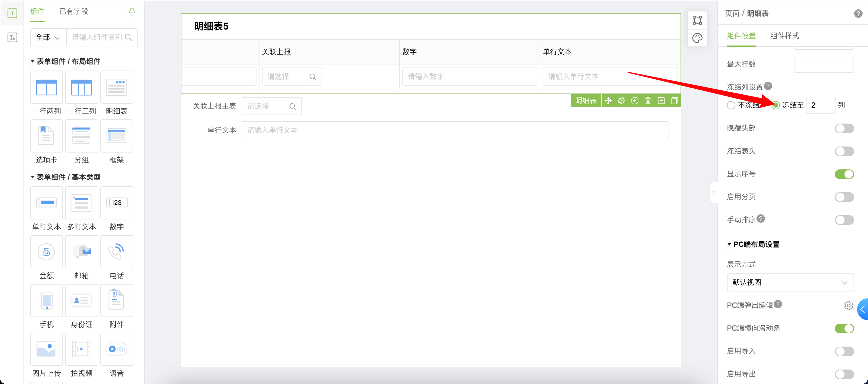Collapse the 表单组件 / 布局组件 section
The image size is (868, 384).
pyautogui.click(x=33, y=61)
